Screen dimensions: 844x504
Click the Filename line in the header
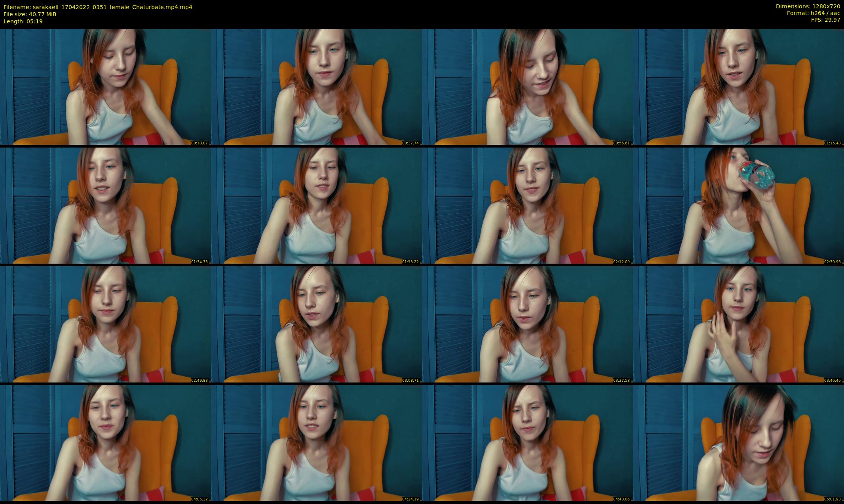(98, 7)
